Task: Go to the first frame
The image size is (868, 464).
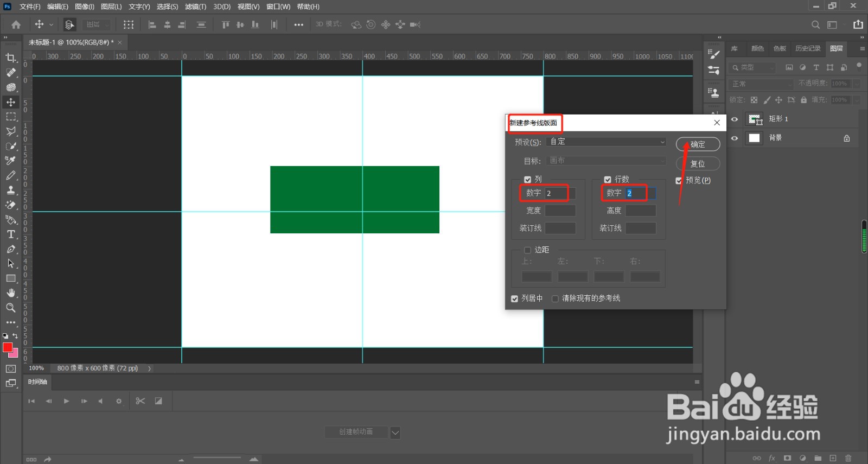Action: tap(31, 401)
